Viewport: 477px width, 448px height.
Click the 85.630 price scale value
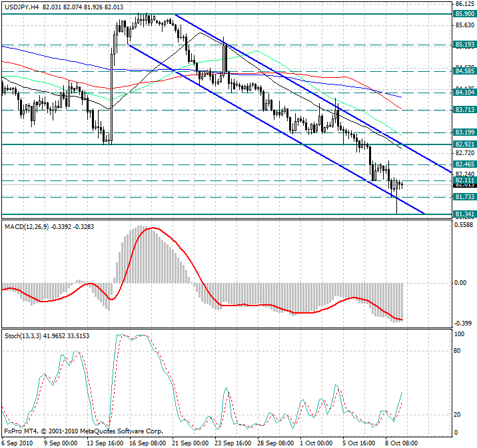[465, 25]
